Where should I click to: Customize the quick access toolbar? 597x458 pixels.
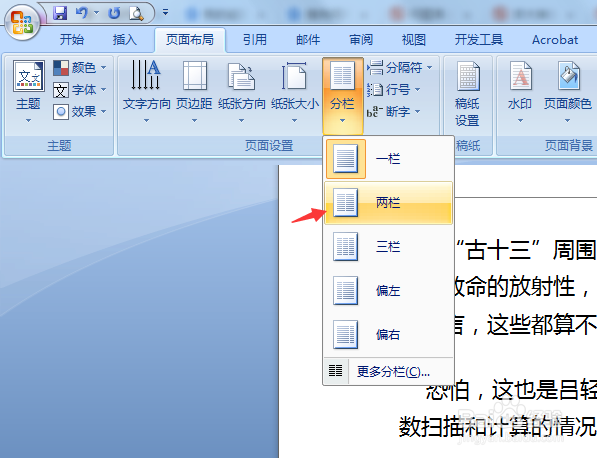point(165,13)
